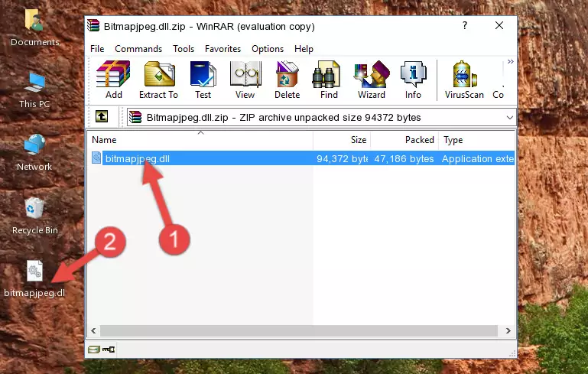Open the Help menu

coord(304,49)
